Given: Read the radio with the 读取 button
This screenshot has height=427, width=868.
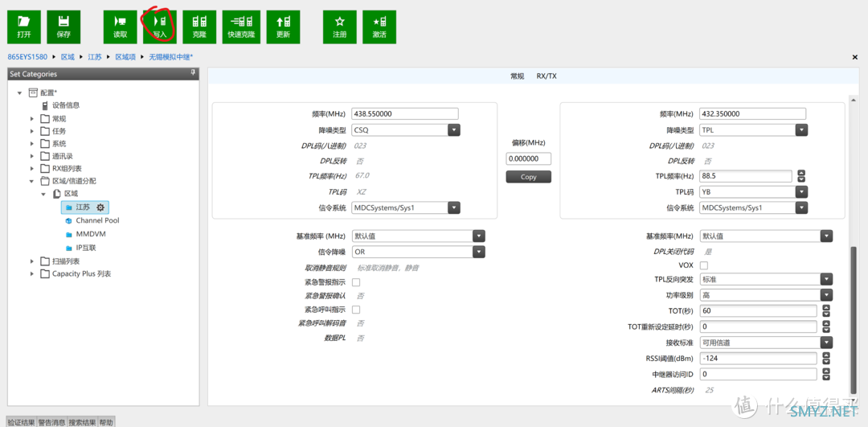Looking at the screenshot, I should tap(120, 27).
